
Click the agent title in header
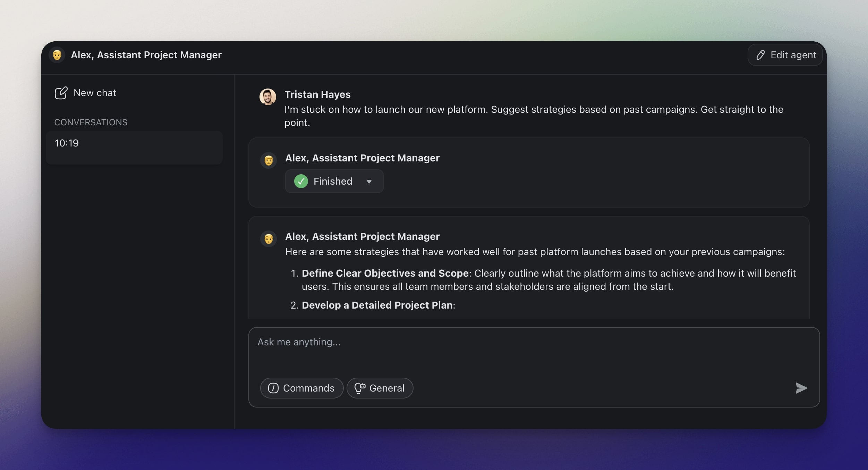pos(146,55)
